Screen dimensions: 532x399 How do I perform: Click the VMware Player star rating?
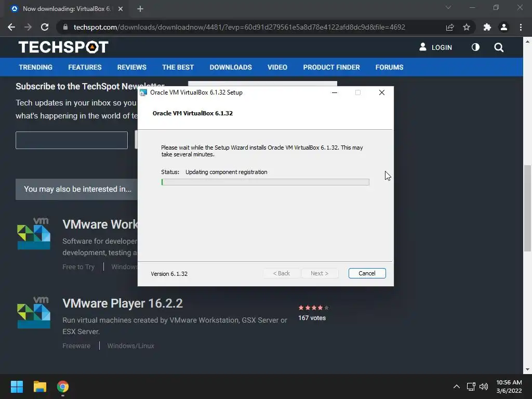[x=313, y=308]
